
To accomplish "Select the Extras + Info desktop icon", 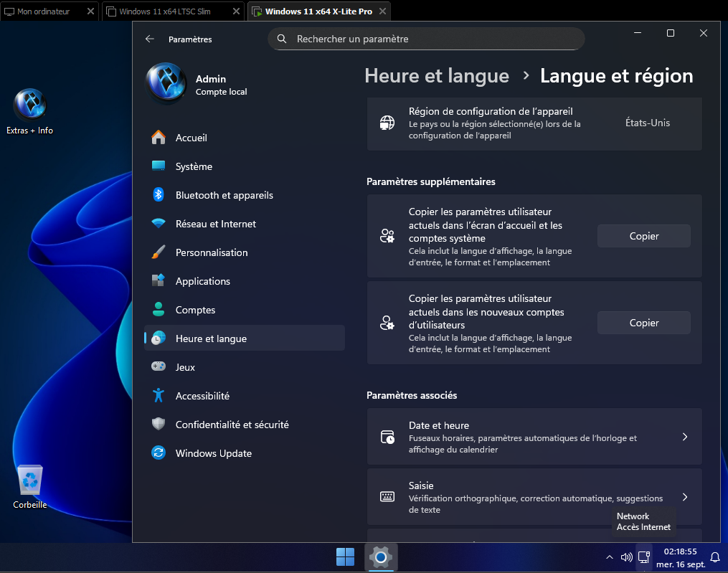I will 29,111.
